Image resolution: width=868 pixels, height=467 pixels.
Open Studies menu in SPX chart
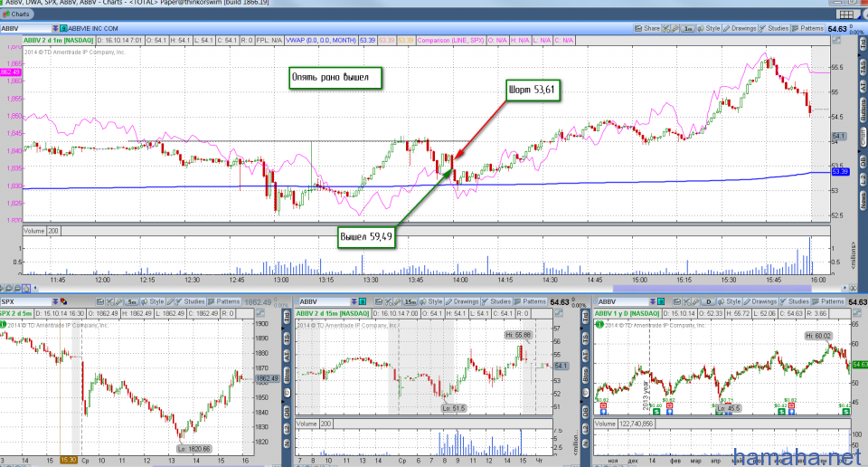pos(189,302)
